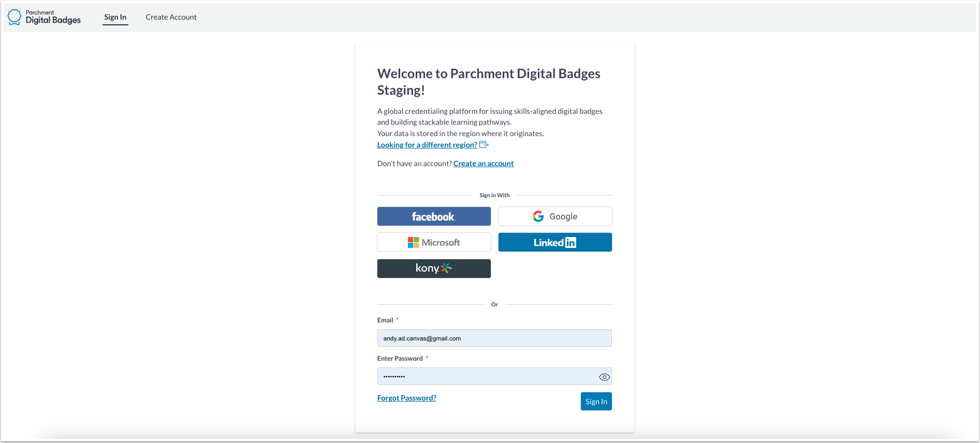Sign in with Facebook button
Screen dimensions: 980x443
434,216
